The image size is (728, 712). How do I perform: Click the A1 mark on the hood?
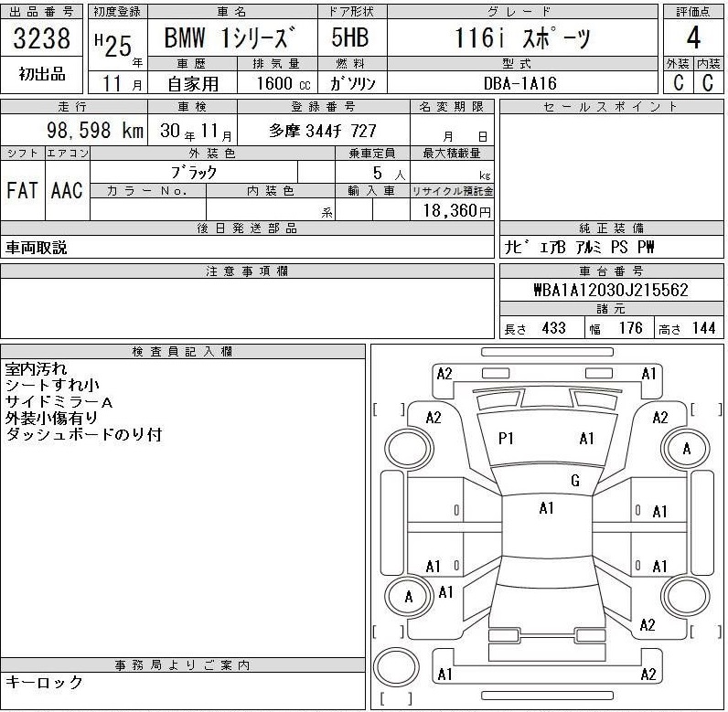pos(586,439)
